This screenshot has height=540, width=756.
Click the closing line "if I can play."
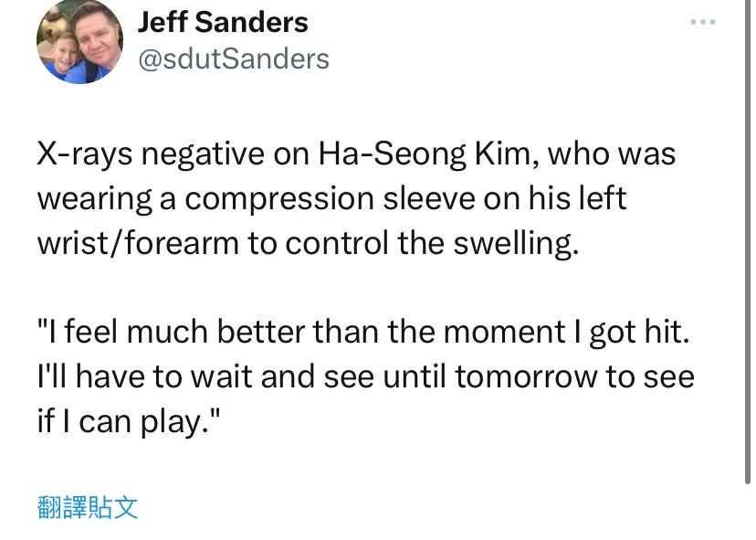click(x=129, y=421)
